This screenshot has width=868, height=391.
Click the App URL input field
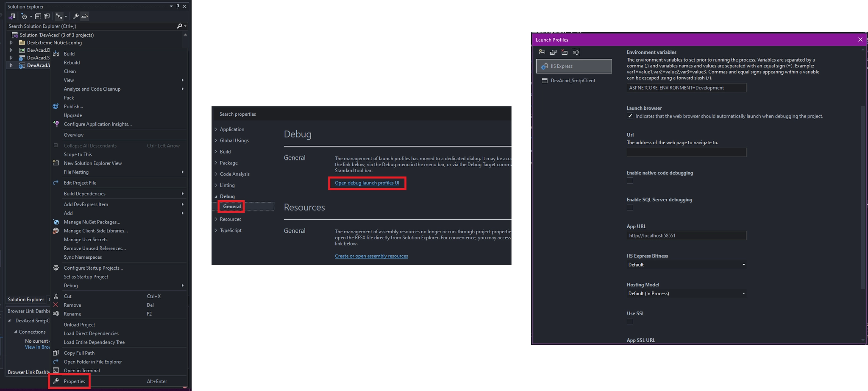click(686, 235)
